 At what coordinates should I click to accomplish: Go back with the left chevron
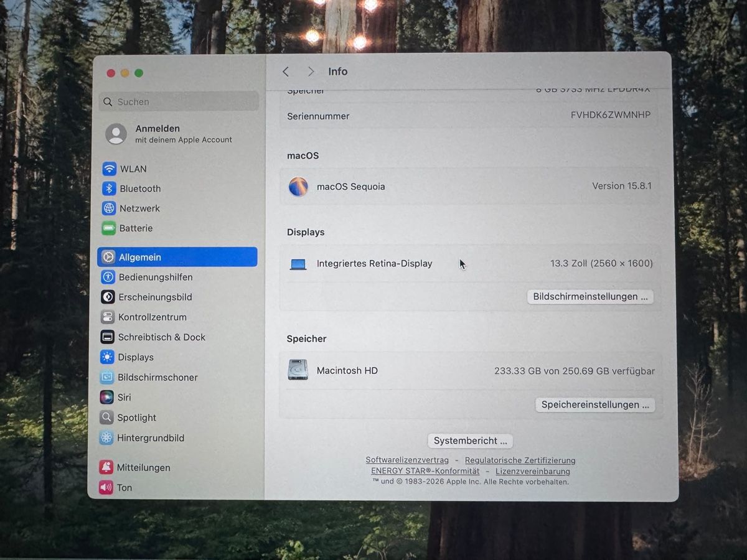286,72
